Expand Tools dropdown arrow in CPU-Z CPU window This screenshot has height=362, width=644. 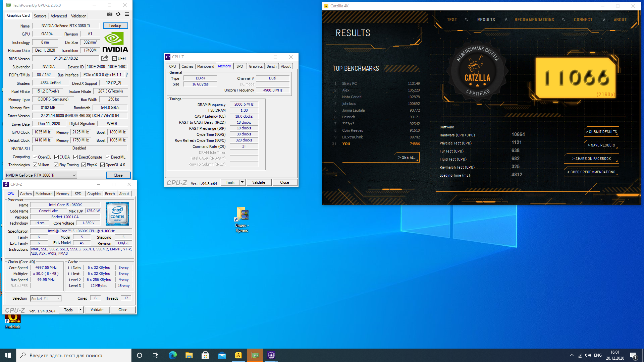point(80,310)
